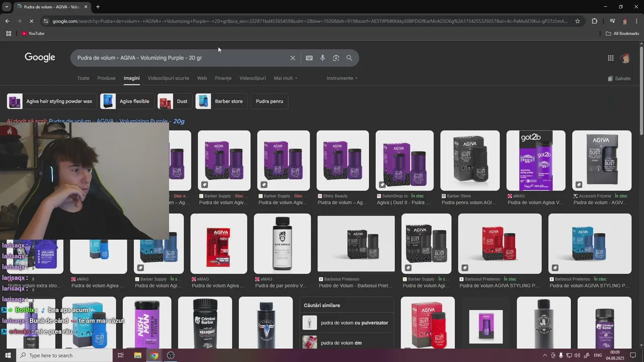Search by image with camera lens icon

pyautogui.click(x=336, y=58)
